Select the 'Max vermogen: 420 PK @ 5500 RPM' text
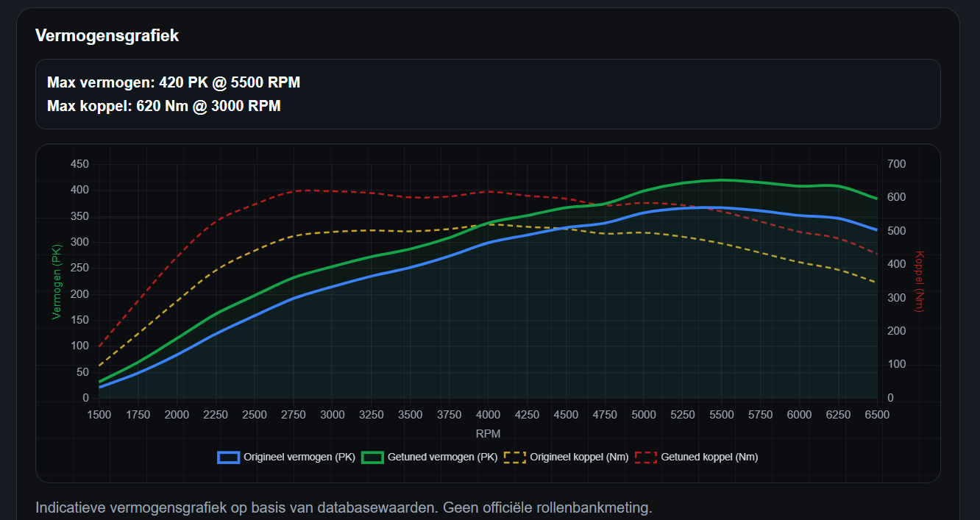The height and width of the screenshot is (520, 980). pyautogui.click(x=174, y=82)
